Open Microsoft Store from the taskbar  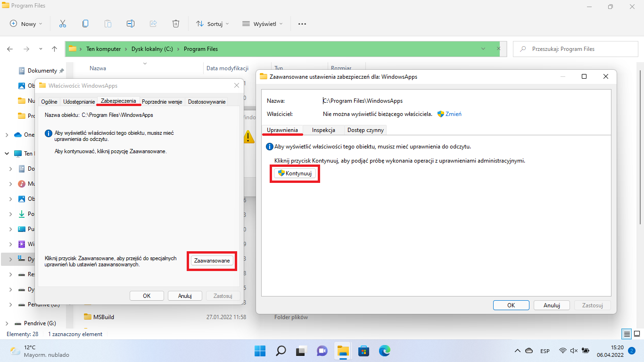tap(364, 351)
